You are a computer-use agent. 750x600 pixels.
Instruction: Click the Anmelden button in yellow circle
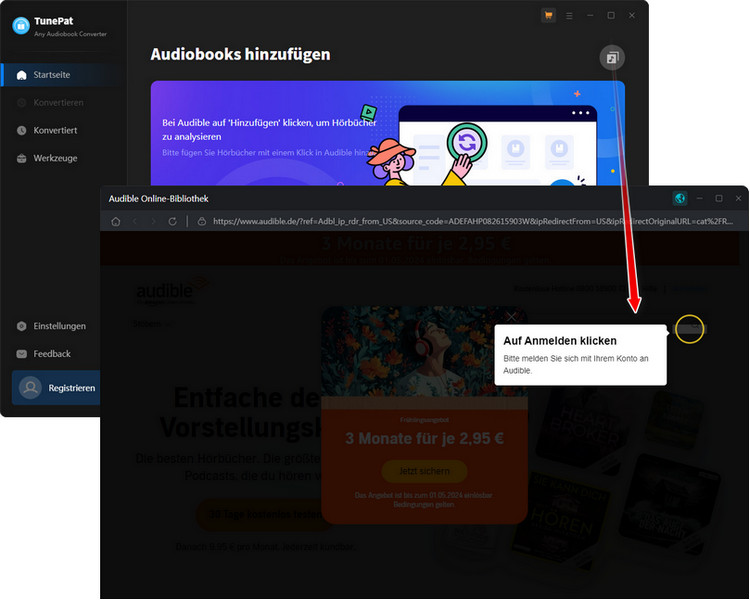pos(689,329)
